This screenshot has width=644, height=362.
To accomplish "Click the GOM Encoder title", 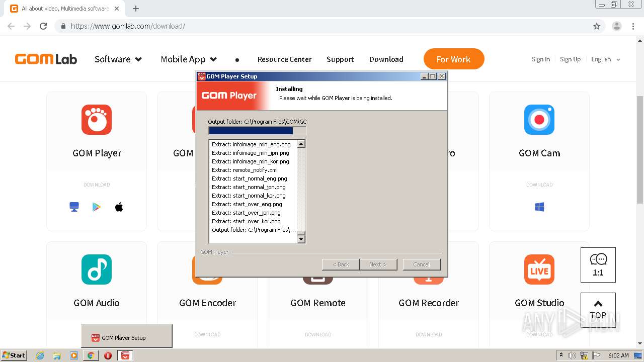I will pos(207,303).
